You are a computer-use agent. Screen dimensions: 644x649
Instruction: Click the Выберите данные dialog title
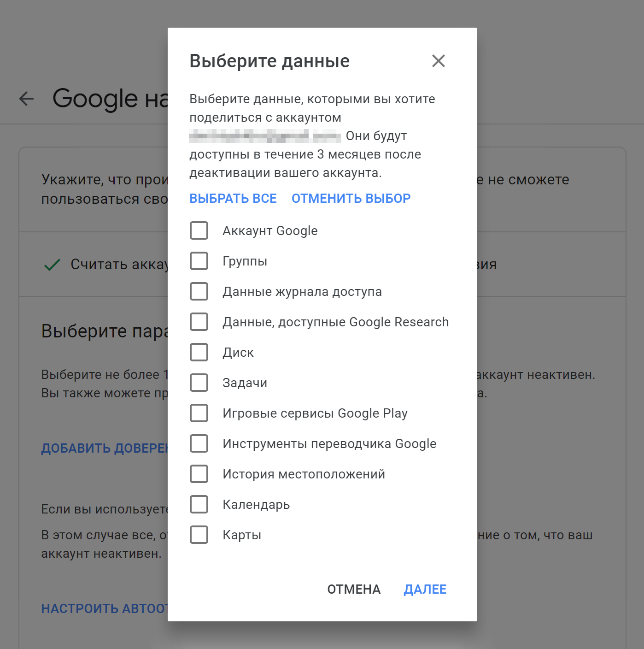coord(269,61)
